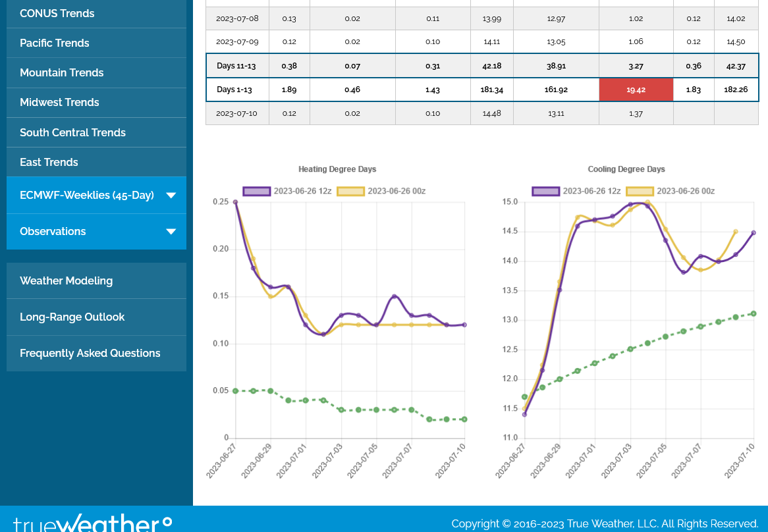Open the CONUS Trends menu item
768x532 pixels.
coord(57,13)
